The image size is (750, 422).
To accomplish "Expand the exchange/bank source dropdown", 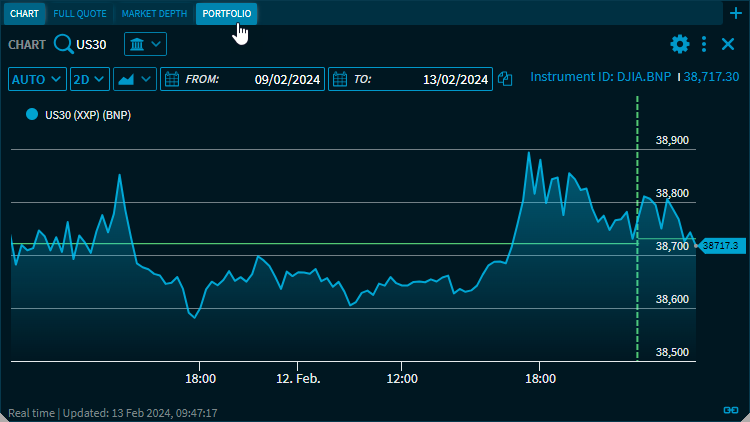I will point(145,44).
